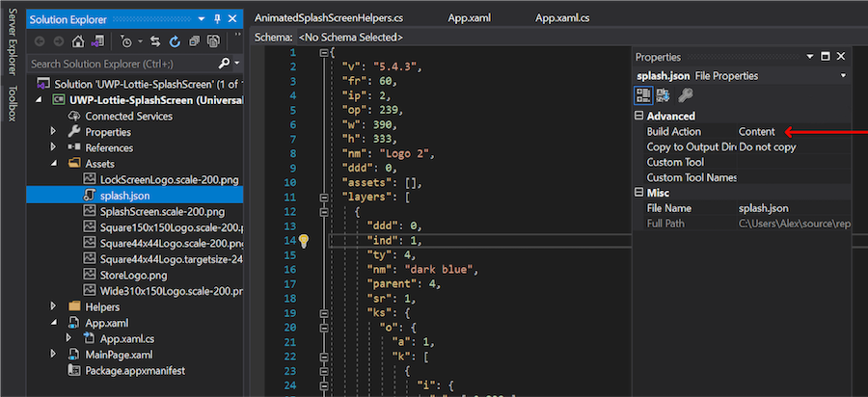Click the blue Refresh icon in Solution Explorer
Viewport: 868px width, 397px height.
(x=175, y=41)
